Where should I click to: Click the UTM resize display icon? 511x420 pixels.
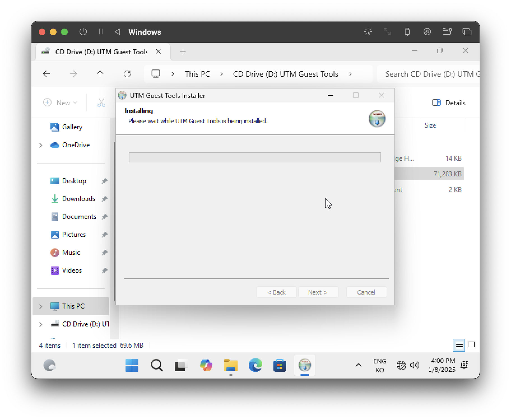[387, 32]
